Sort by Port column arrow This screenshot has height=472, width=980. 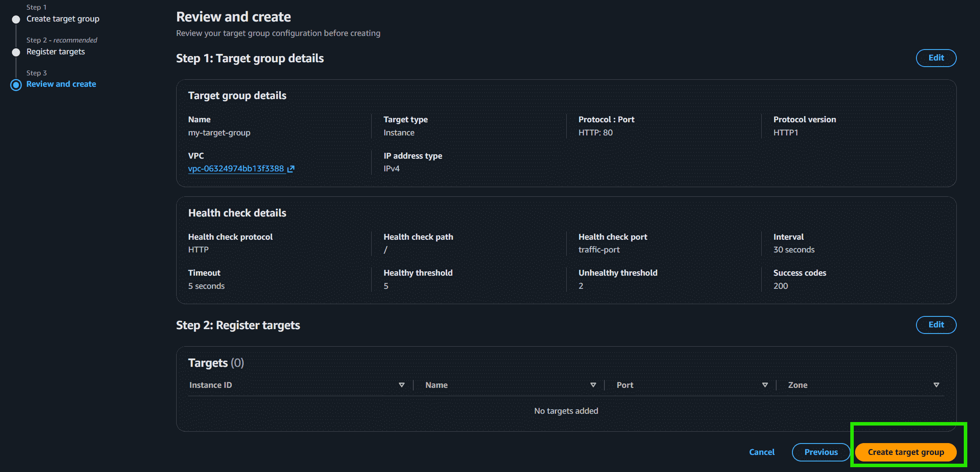(765, 385)
